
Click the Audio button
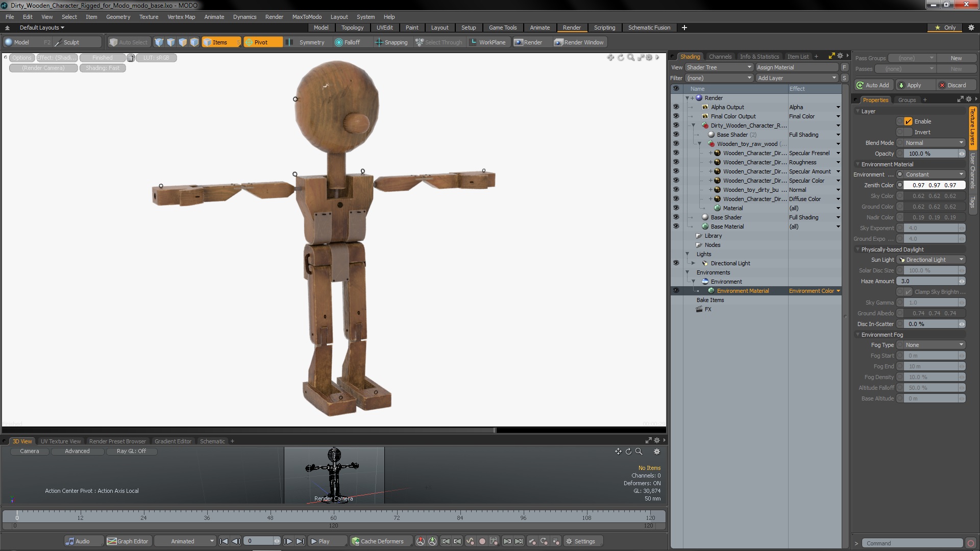click(x=83, y=541)
